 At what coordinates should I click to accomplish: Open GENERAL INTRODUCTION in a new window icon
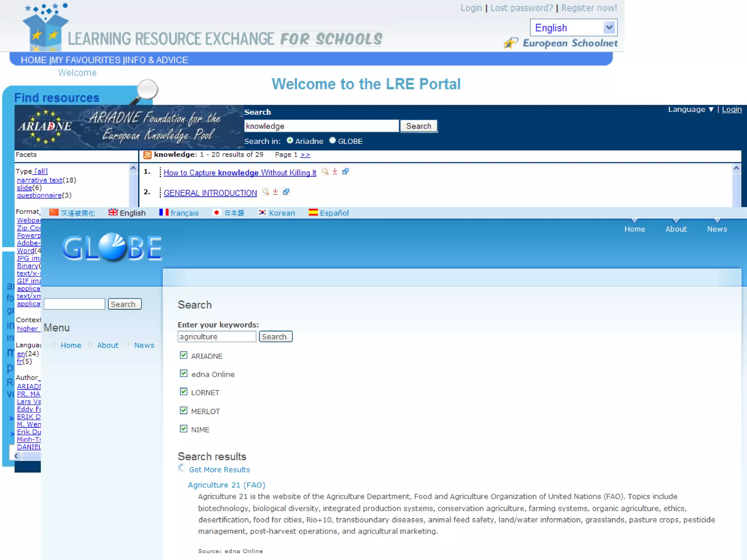point(286,192)
